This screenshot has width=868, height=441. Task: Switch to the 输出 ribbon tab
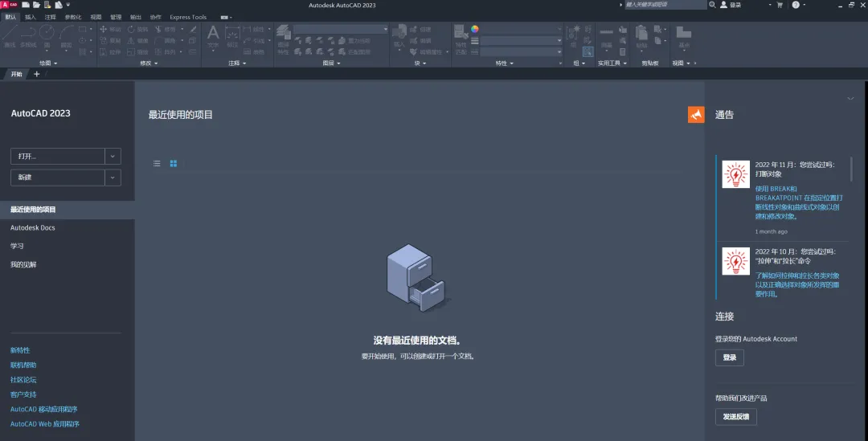point(136,17)
